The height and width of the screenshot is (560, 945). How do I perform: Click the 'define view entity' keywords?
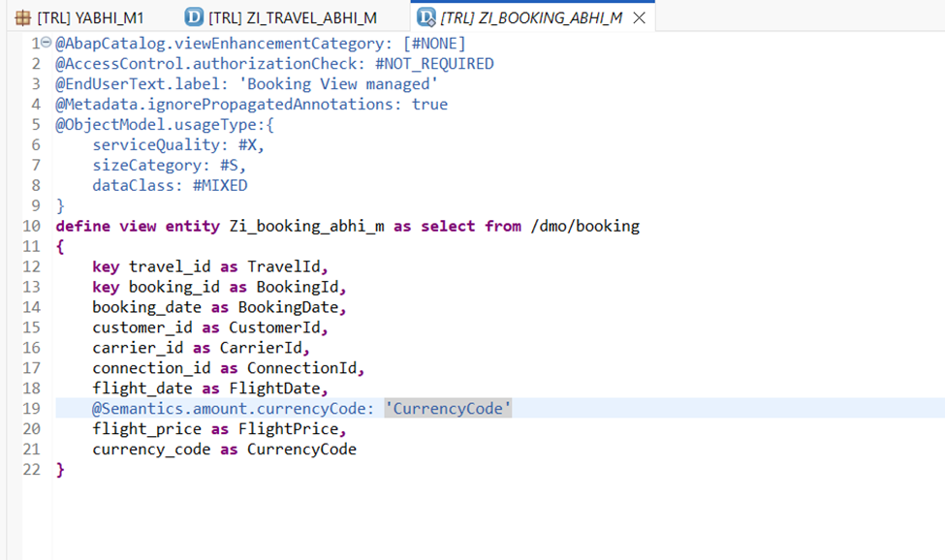point(138,226)
